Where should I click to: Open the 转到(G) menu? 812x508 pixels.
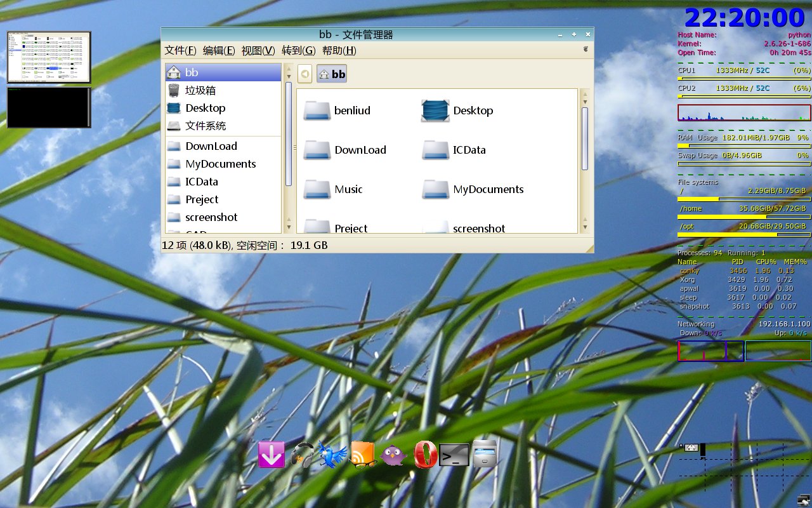298,51
